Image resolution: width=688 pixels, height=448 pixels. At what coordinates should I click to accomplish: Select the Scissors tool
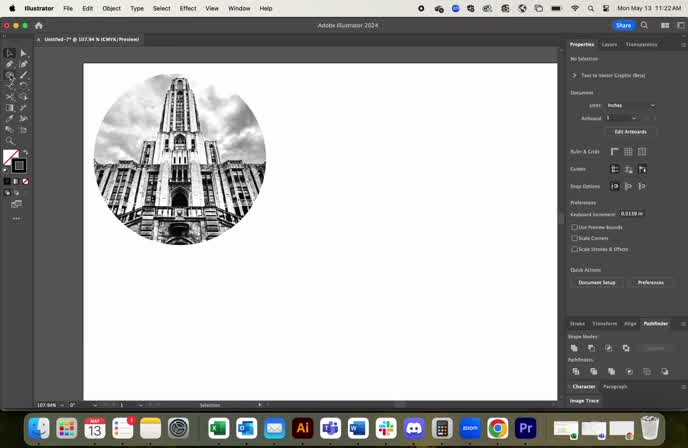point(9,97)
